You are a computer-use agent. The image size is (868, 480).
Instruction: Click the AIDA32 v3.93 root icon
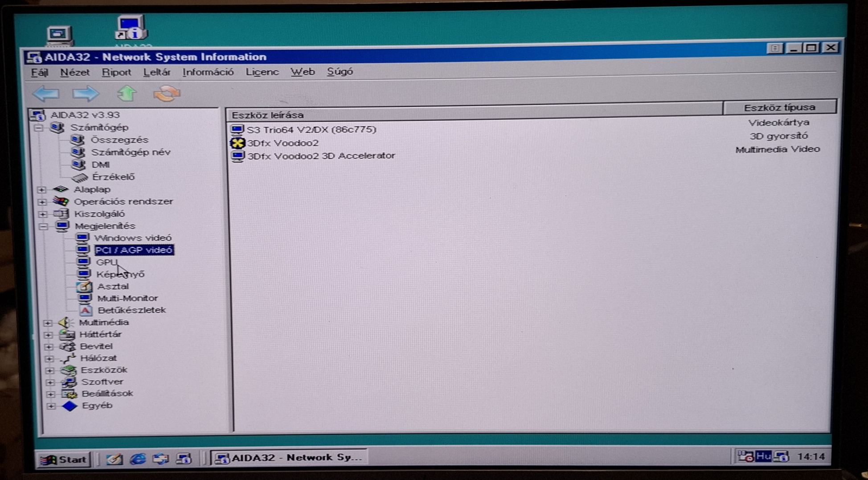[x=38, y=115]
